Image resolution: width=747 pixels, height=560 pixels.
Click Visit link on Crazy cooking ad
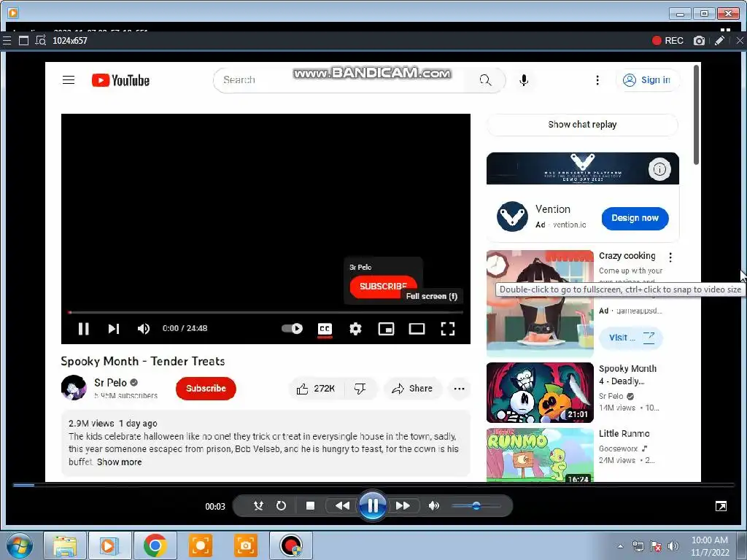[630, 338]
